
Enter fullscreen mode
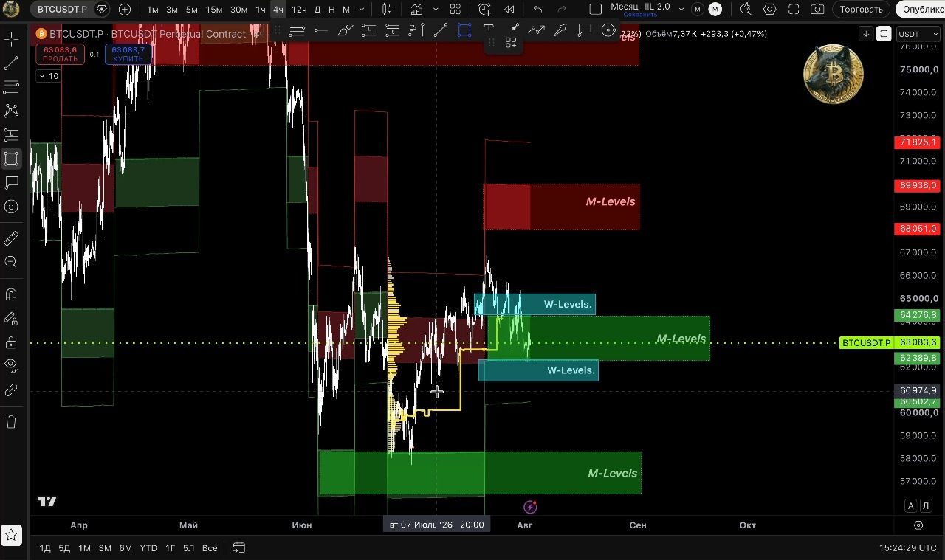click(x=794, y=10)
